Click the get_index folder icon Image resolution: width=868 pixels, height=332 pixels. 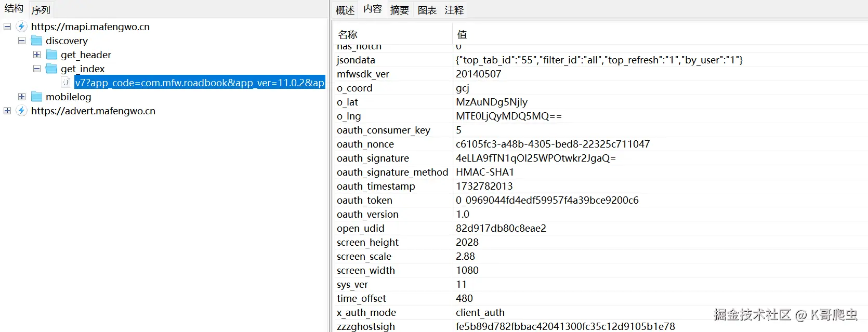(x=51, y=69)
